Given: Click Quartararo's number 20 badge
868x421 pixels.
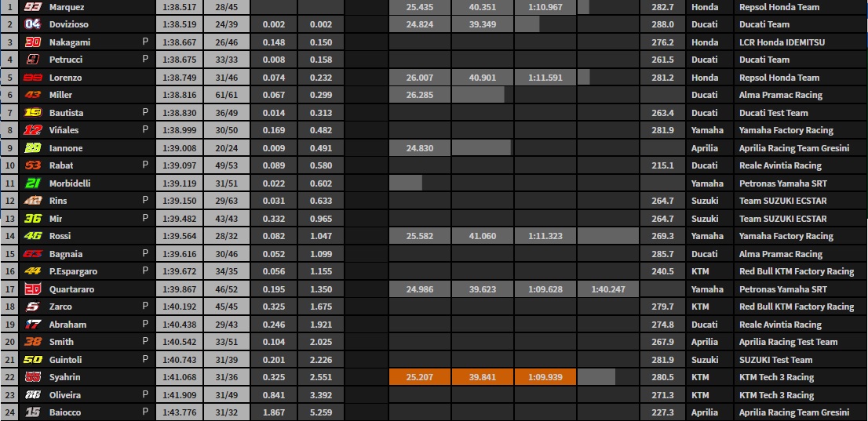Looking at the screenshot, I should click(x=33, y=289).
